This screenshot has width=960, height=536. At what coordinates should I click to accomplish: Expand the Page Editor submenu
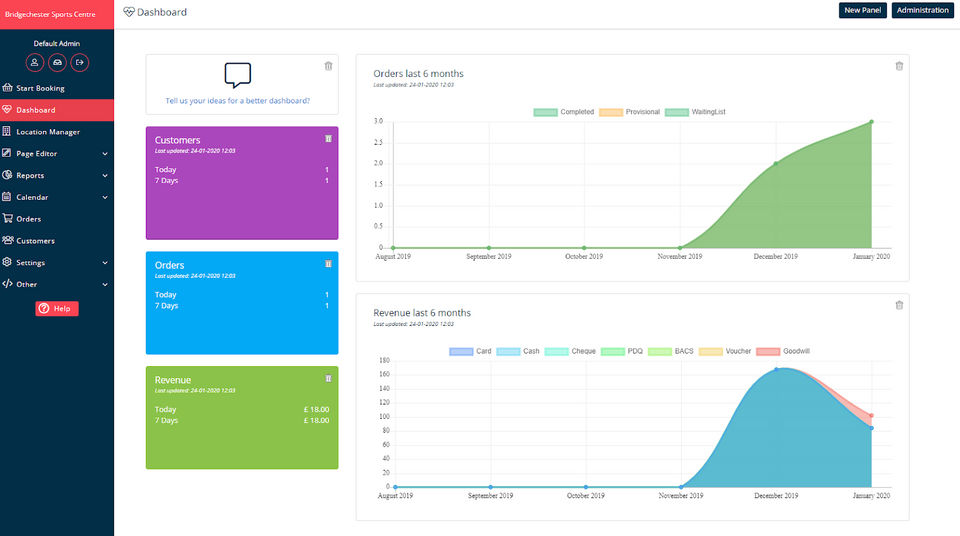coord(105,154)
